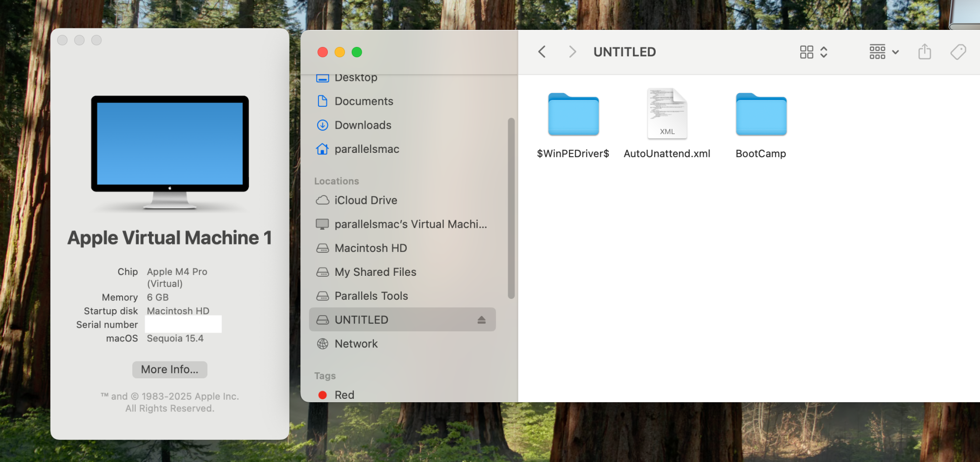This screenshot has height=462, width=980.
Task: Click the Share toolbar icon
Action: (x=925, y=52)
